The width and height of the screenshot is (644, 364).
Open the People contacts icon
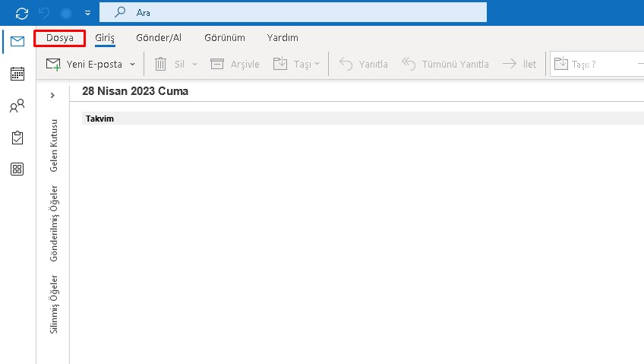point(17,106)
